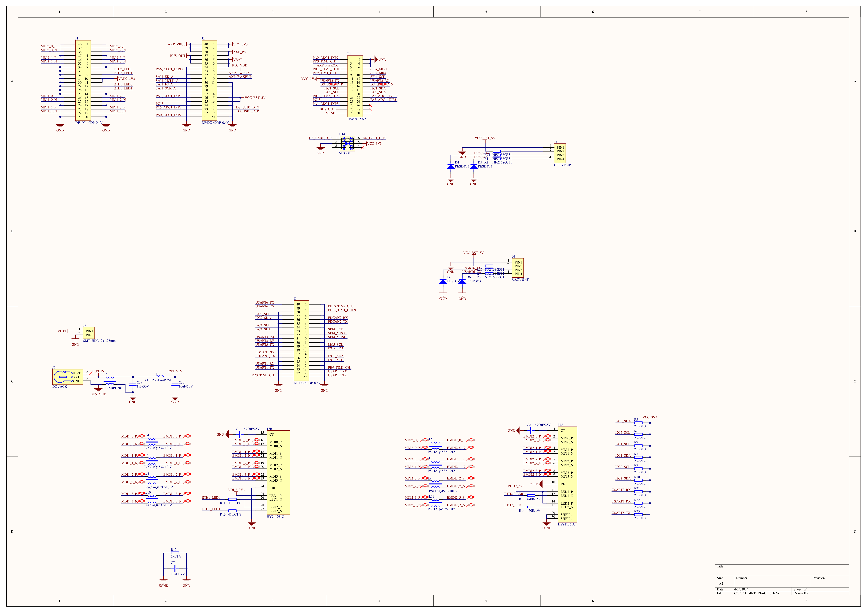
Task: Click resistor R13 on ETH1_LED1 line
Action: tap(232, 511)
